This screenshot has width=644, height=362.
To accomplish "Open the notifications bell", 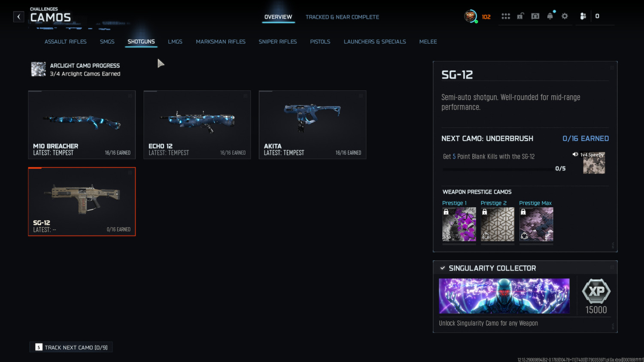I will point(550,16).
